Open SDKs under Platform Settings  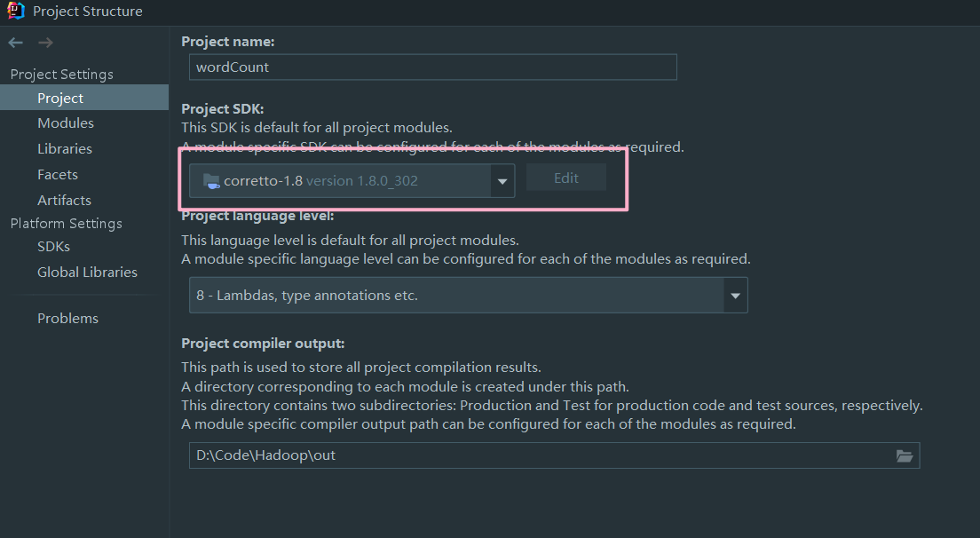[x=53, y=246]
